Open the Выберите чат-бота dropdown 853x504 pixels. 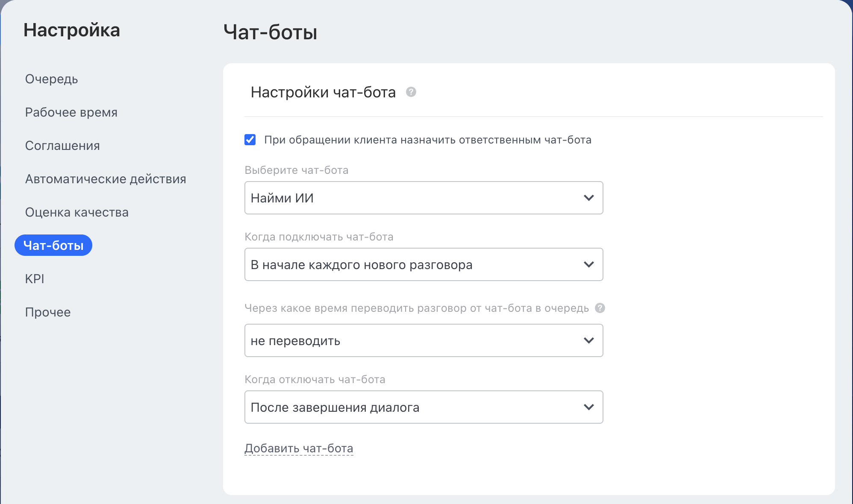[423, 198]
